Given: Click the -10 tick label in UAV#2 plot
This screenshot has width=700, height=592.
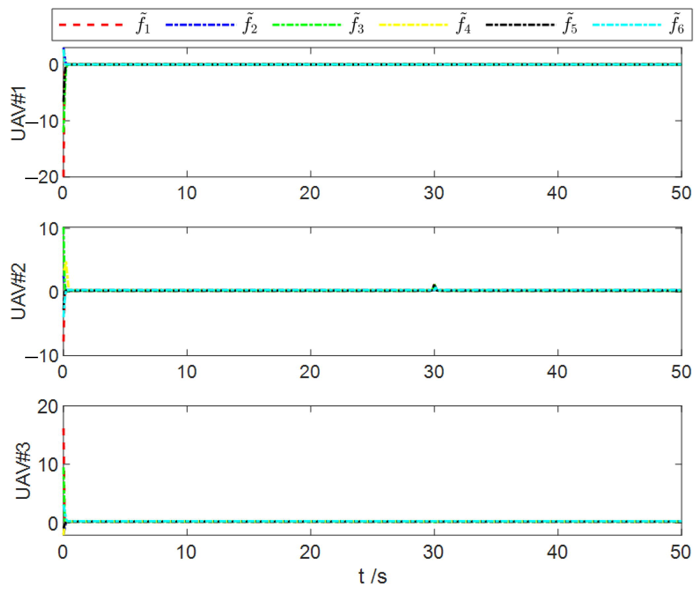Looking at the screenshot, I should [42, 355].
